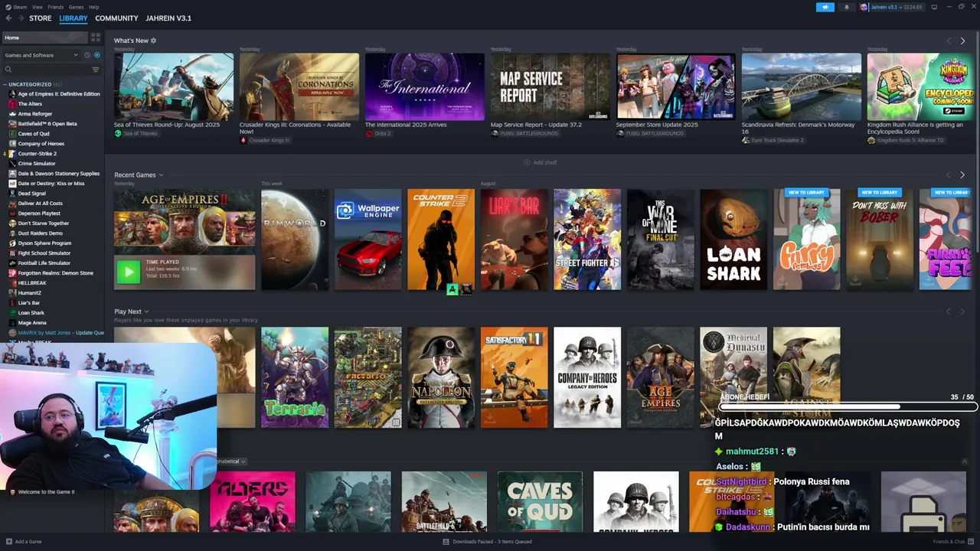Viewport: 980px width, 551px height.
Task: Switch library to grid collections view
Action: point(96,37)
